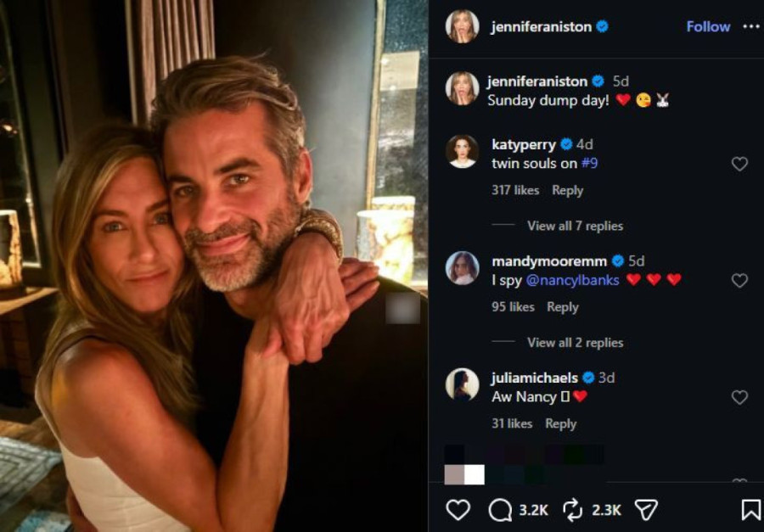
Task: Open comments via the speech bubble icon
Action: click(x=500, y=509)
